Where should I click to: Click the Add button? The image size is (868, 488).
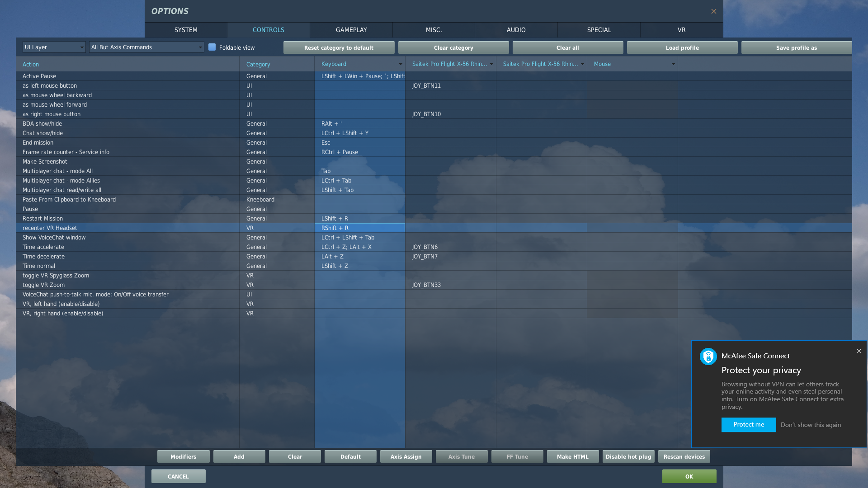(239, 456)
